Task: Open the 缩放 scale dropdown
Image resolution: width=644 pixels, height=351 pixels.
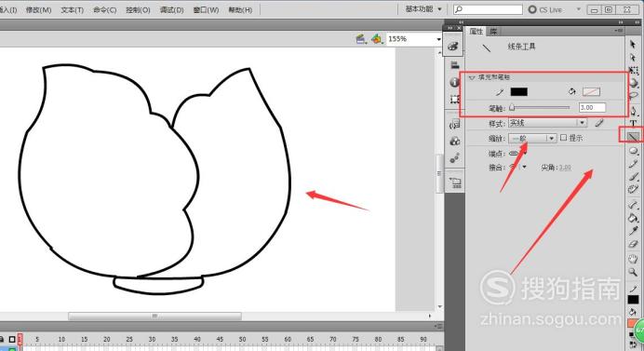Action: (532, 138)
